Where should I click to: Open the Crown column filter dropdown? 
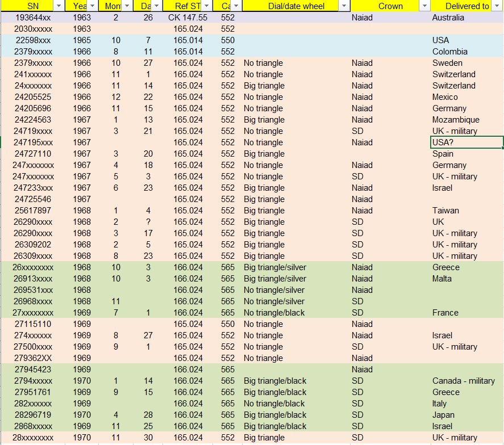point(424,6)
